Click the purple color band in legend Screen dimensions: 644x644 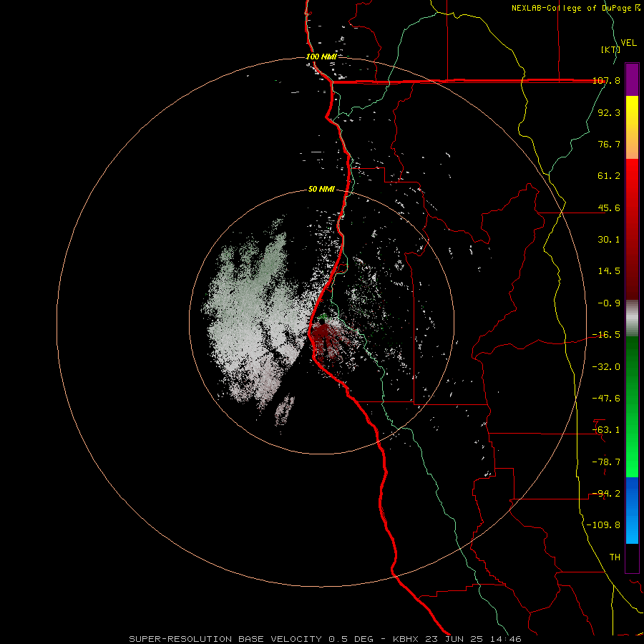(632, 79)
